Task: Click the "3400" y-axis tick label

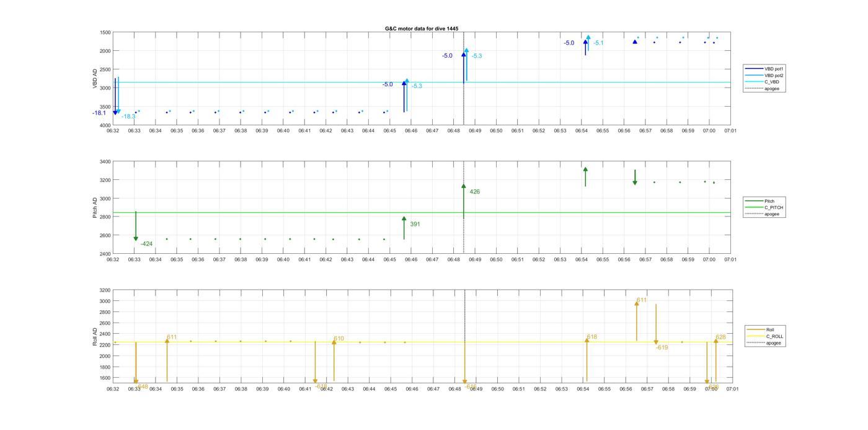Action: (x=105, y=162)
